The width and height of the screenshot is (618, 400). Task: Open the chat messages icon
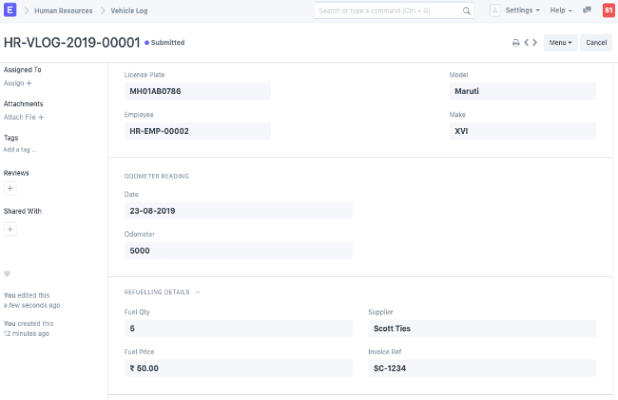click(587, 11)
